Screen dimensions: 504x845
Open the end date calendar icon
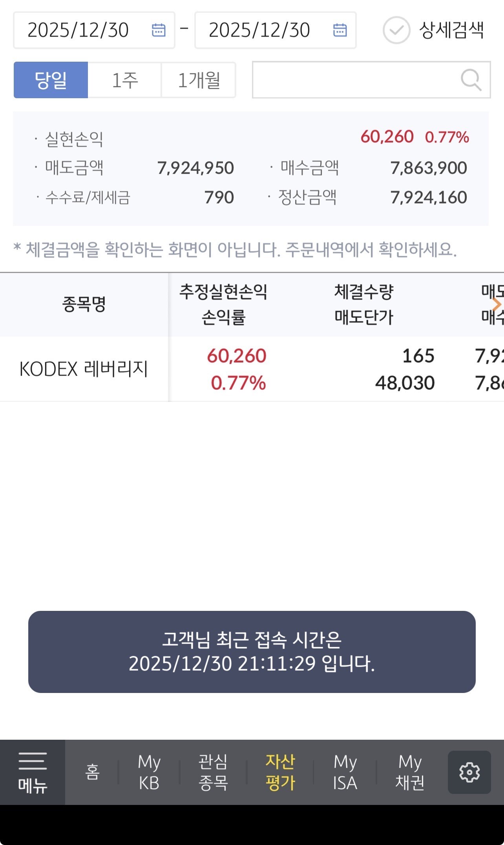coord(340,30)
